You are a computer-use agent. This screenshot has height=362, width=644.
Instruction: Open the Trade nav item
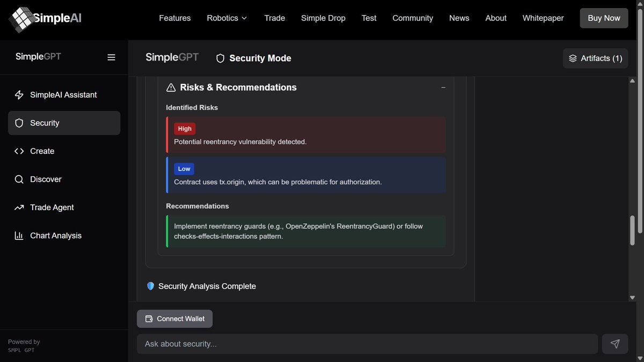pos(275,18)
